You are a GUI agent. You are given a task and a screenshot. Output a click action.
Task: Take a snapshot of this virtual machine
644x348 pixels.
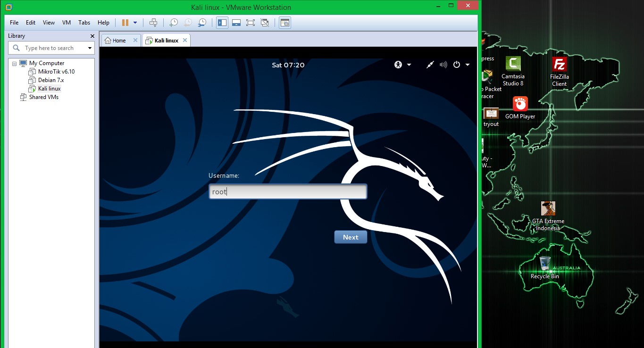tap(174, 23)
